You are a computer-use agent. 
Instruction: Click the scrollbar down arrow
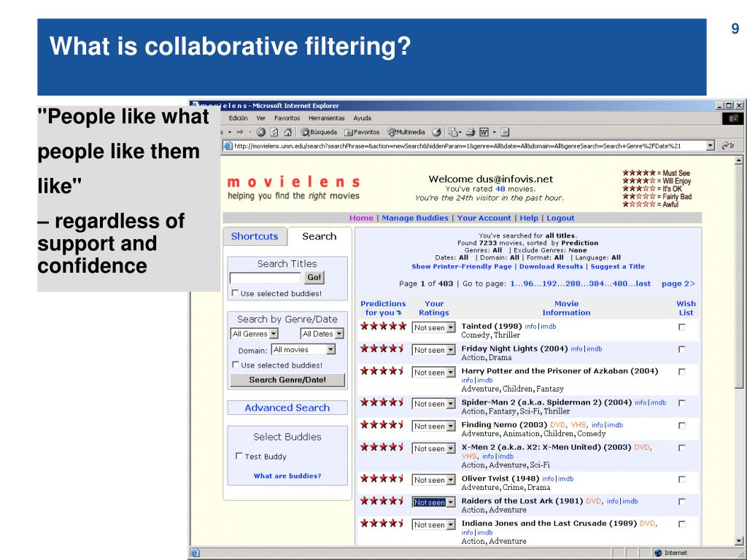coord(739,541)
